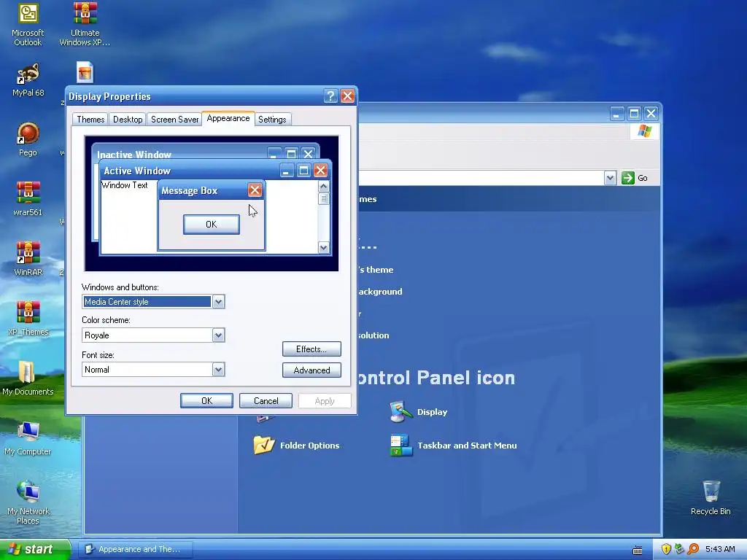
Task: Click the taskbar clock showing 5:43 AM
Action: [720, 549]
